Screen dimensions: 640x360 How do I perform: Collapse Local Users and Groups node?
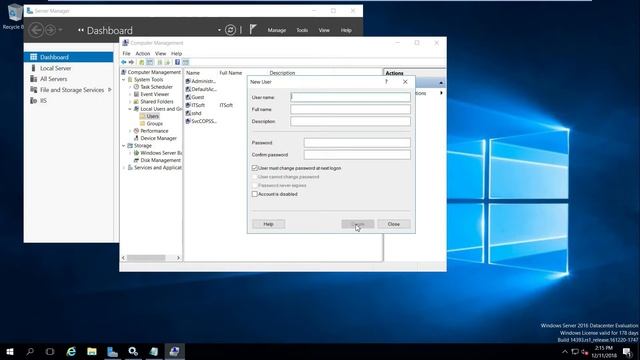pos(130,109)
